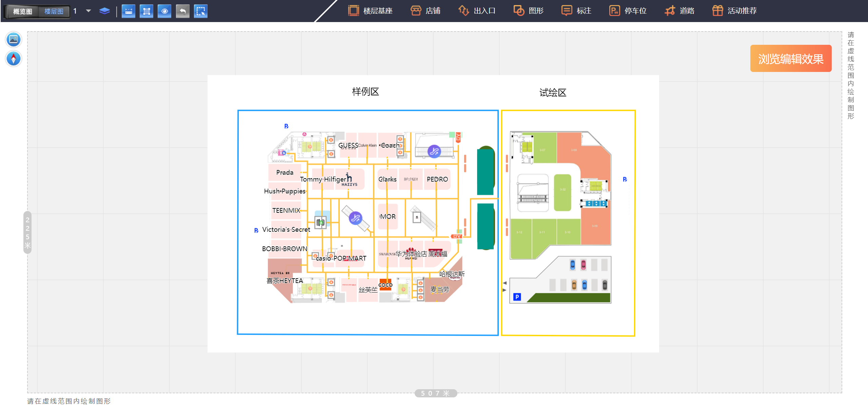Open the 楼层基座 floor base menu

(370, 11)
